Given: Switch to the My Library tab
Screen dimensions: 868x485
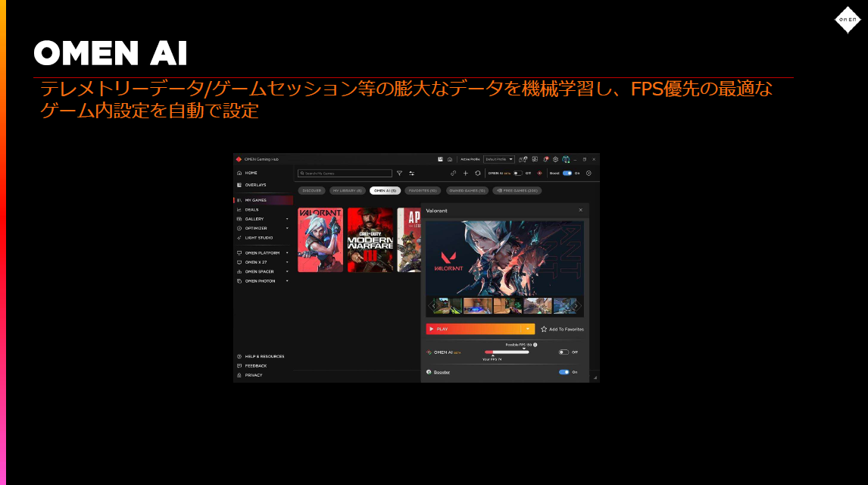Looking at the screenshot, I should click(x=347, y=190).
